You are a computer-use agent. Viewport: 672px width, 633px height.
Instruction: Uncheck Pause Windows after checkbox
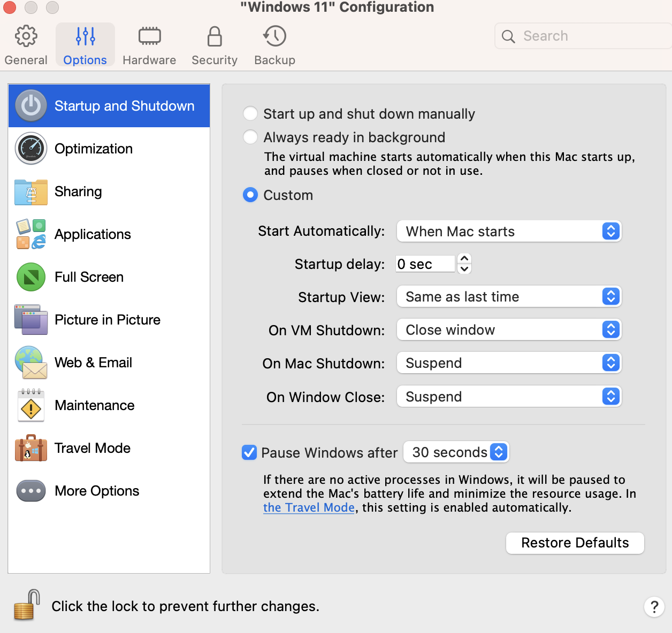249,452
